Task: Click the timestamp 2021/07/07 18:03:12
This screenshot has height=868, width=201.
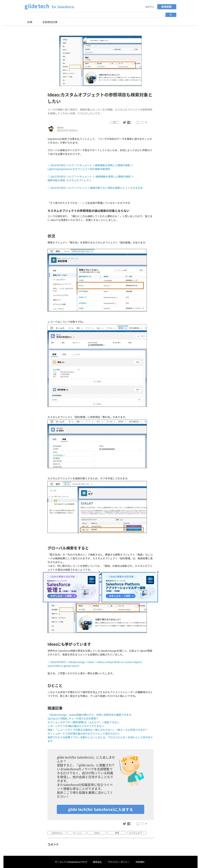Action: (x=67, y=130)
